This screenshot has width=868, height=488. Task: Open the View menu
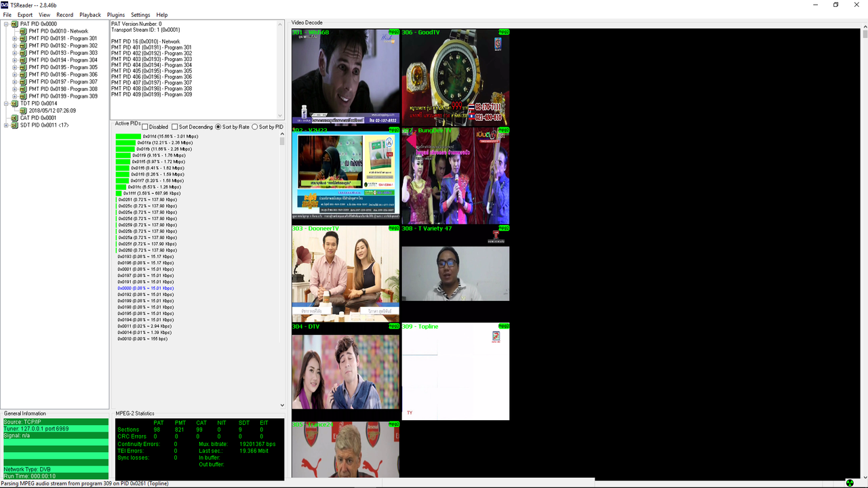click(x=45, y=15)
